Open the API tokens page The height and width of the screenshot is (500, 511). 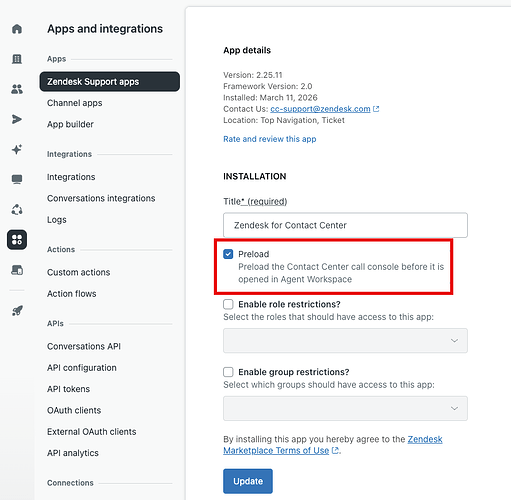(x=68, y=389)
